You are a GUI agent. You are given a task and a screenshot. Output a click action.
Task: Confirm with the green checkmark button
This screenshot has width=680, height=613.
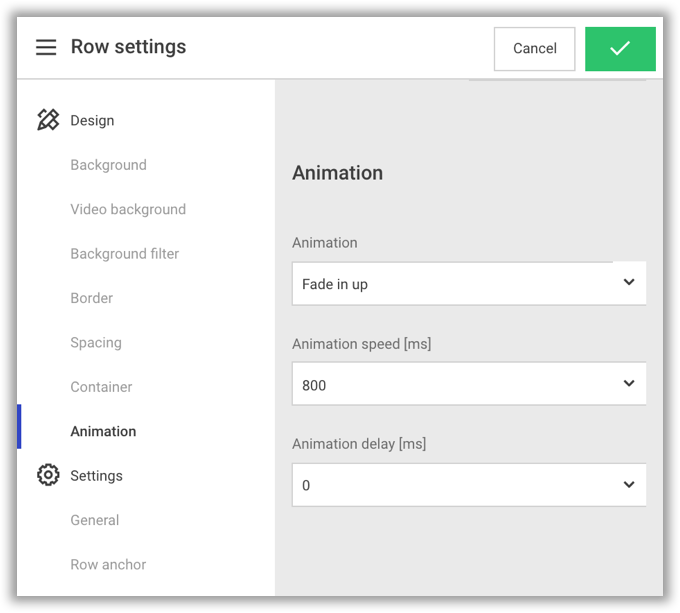[x=620, y=48]
